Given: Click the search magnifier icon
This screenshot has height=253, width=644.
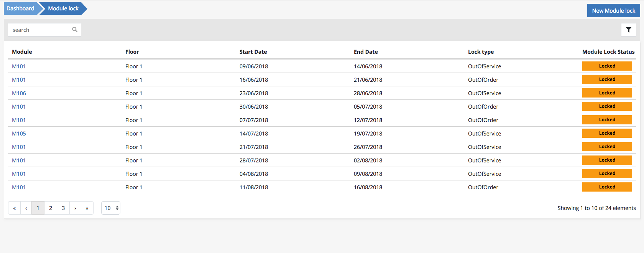Looking at the screenshot, I should coord(75,30).
